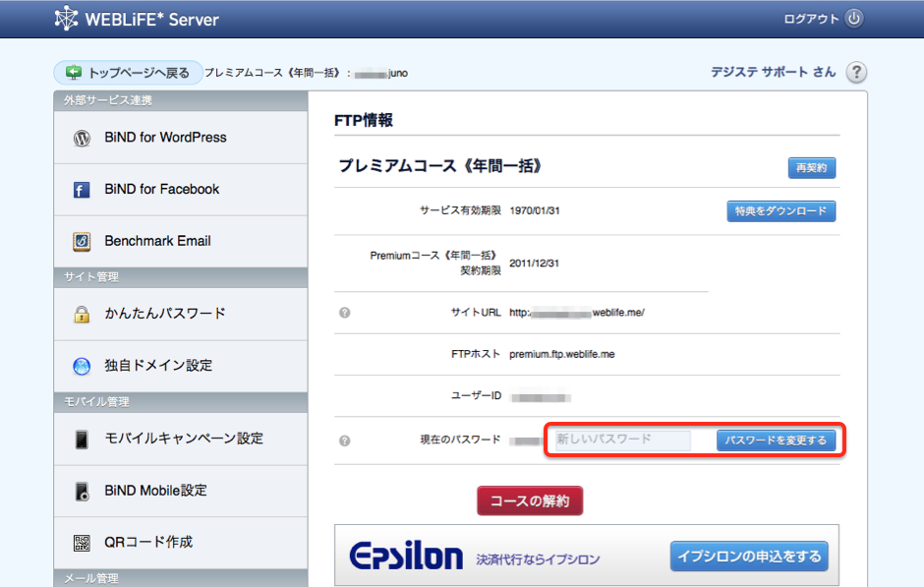The width and height of the screenshot is (924, 587).
Task: Click the padlock icon for かんたんパスワード
Action: (x=83, y=315)
